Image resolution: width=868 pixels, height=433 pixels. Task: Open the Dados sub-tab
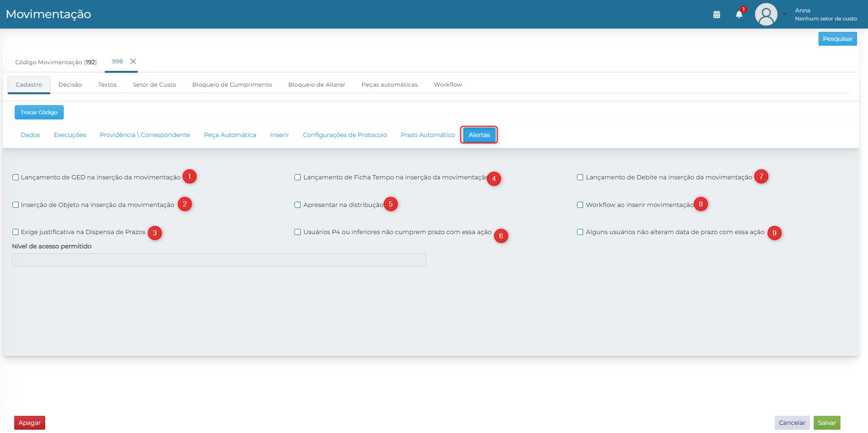(30, 135)
